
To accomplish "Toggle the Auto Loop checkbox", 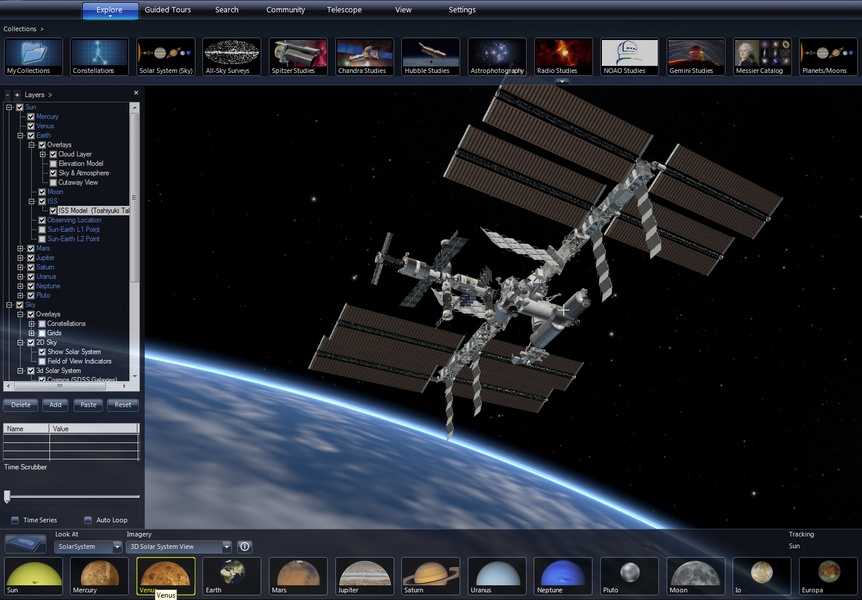I will [88, 520].
